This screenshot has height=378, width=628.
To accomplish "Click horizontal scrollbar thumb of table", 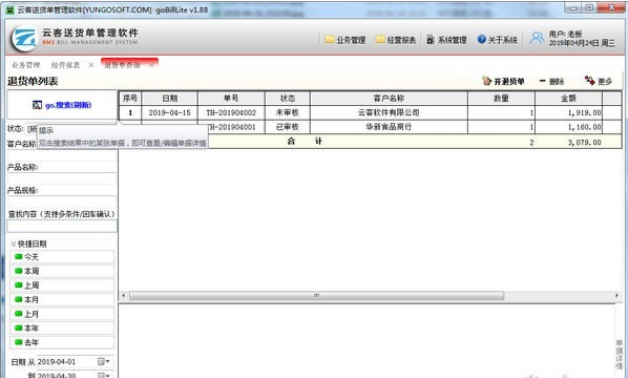I will click(316, 296).
